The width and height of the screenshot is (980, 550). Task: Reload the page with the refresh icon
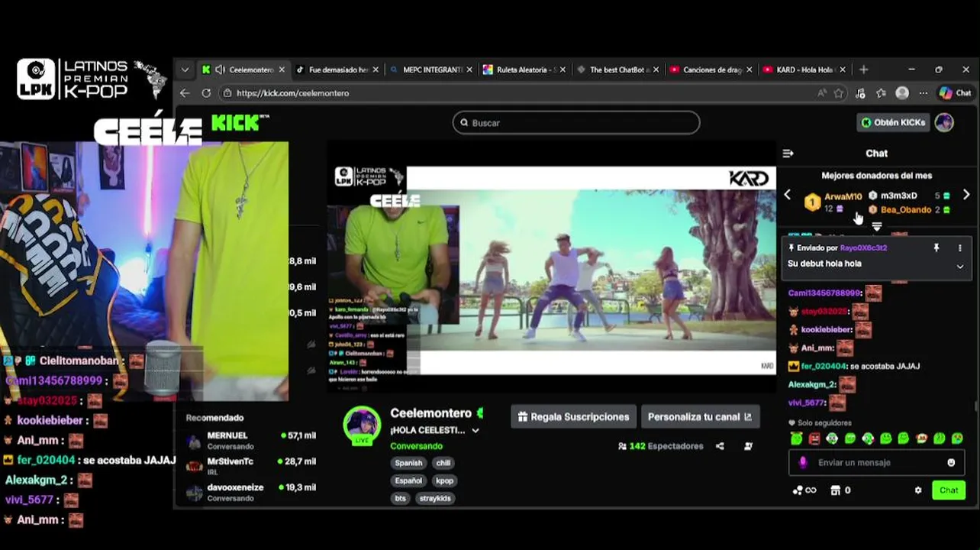[x=206, y=93]
